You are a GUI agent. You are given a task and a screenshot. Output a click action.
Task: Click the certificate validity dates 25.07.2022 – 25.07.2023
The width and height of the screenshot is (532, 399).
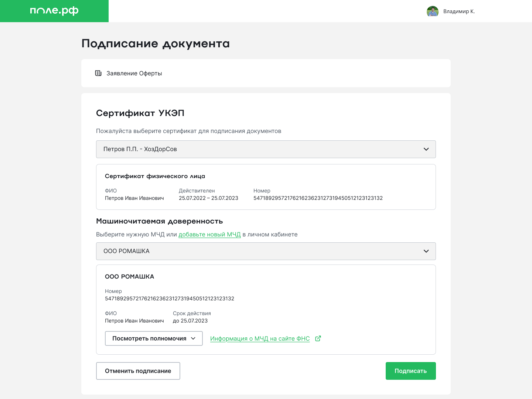(x=208, y=198)
